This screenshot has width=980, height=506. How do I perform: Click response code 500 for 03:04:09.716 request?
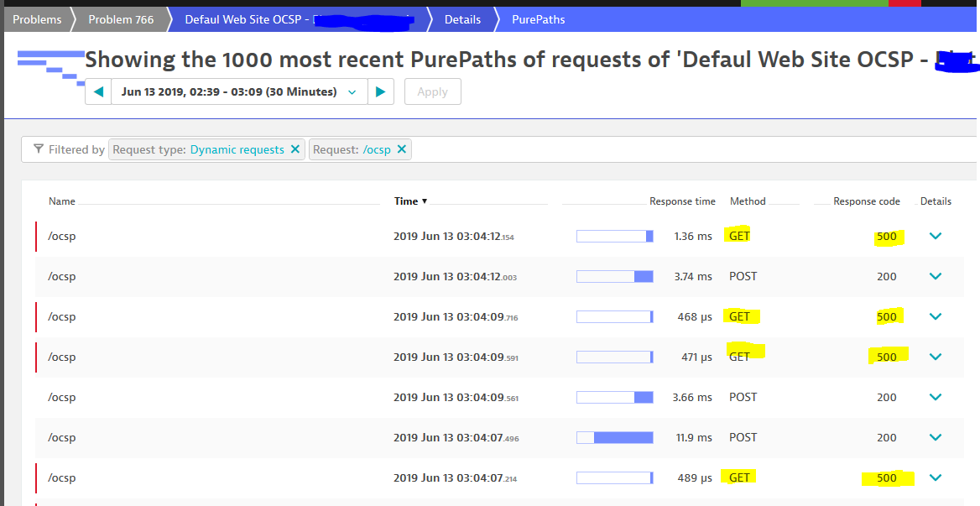886,316
